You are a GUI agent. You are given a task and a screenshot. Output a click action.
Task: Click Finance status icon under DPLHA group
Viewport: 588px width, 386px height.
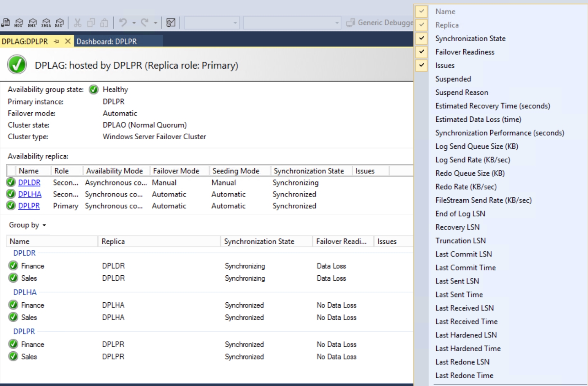(x=13, y=305)
